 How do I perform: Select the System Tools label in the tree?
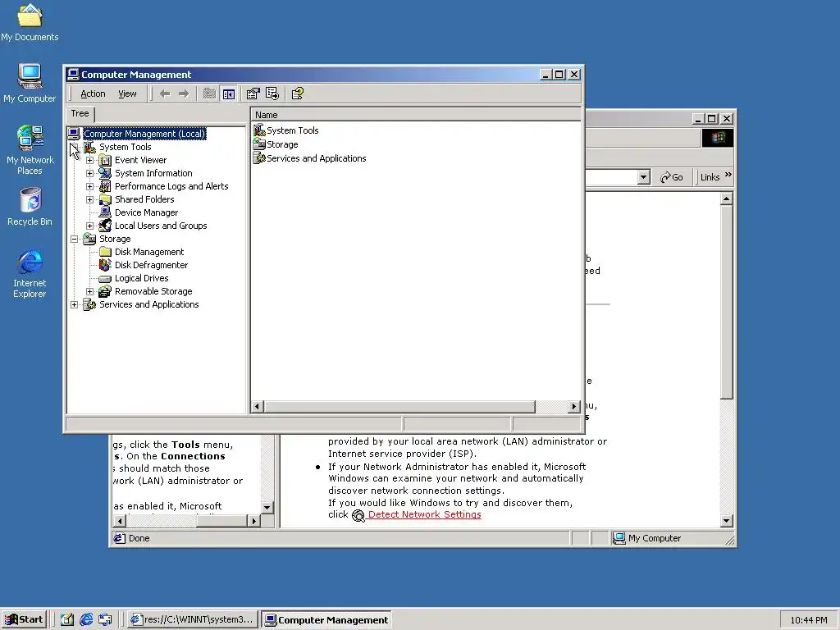coord(126,147)
